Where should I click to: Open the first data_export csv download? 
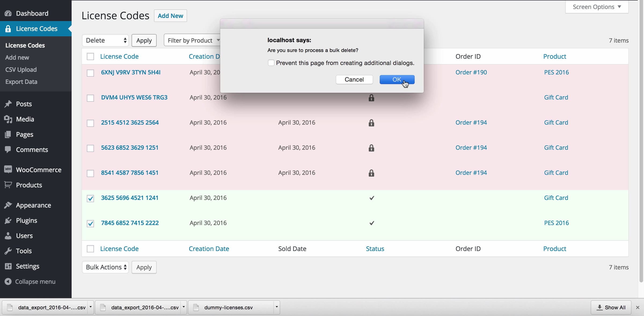coord(48,307)
